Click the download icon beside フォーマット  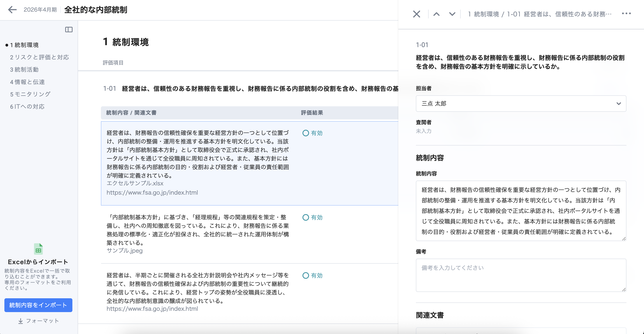(20, 321)
